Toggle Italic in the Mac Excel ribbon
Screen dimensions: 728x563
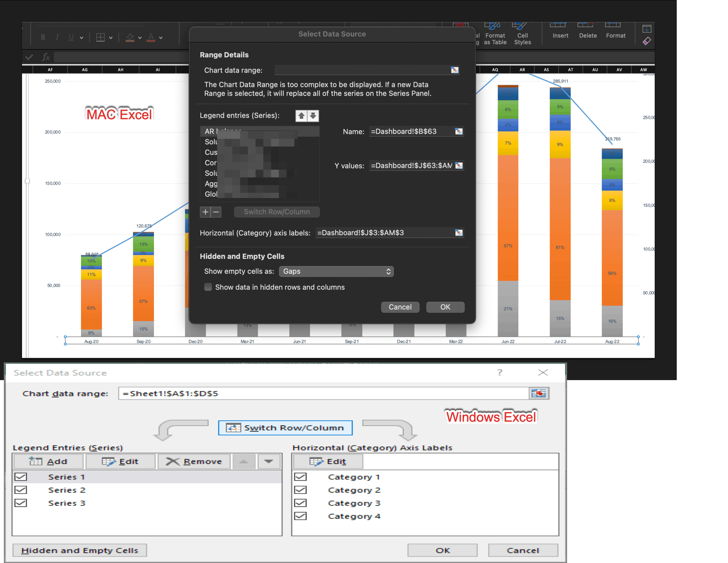click(57, 37)
